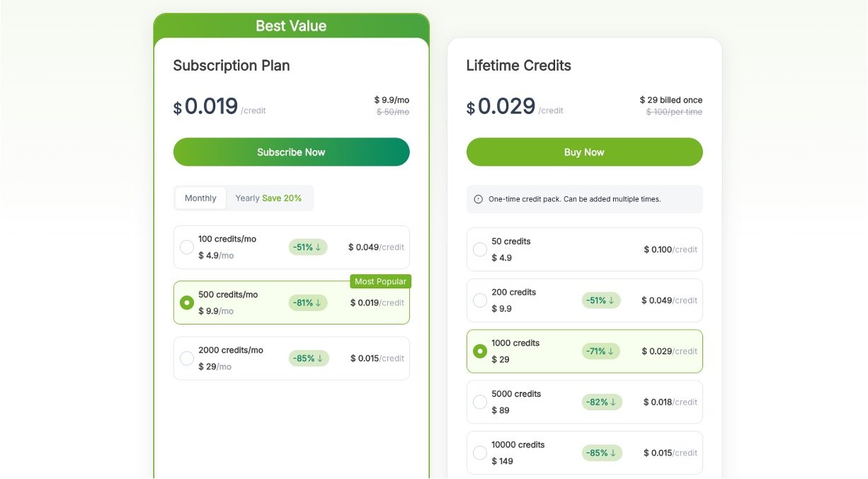The image size is (868, 479).
Task: Click the info icon beside one-time credit pack note
Action: [478, 199]
